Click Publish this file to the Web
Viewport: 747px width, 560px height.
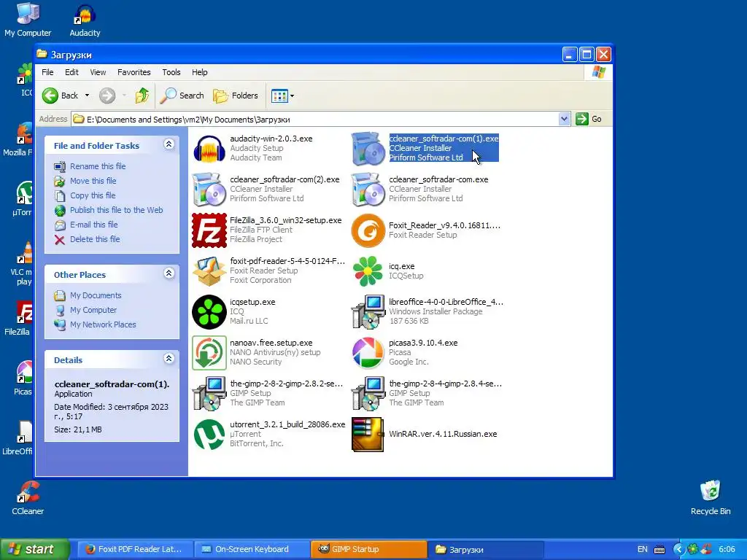click(x=116, y=210)
